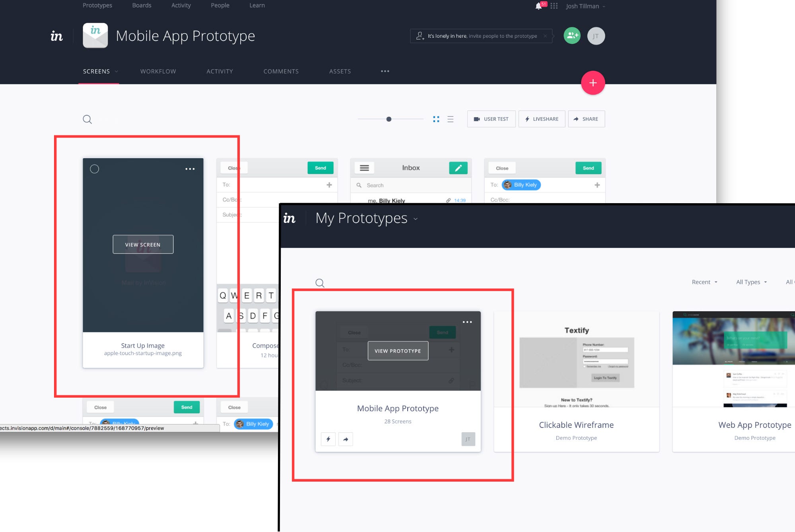Screen dimensions: 795x532
Task: Click the notifications bell icon
Action: [x=538, y=6]
